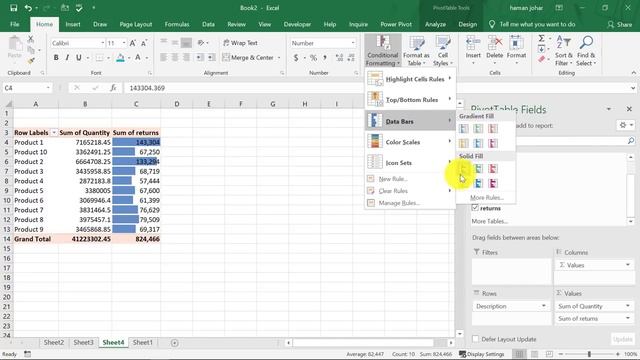Open Find & Select magnifier
Screen dimensions: 640x360
[586, 42]
